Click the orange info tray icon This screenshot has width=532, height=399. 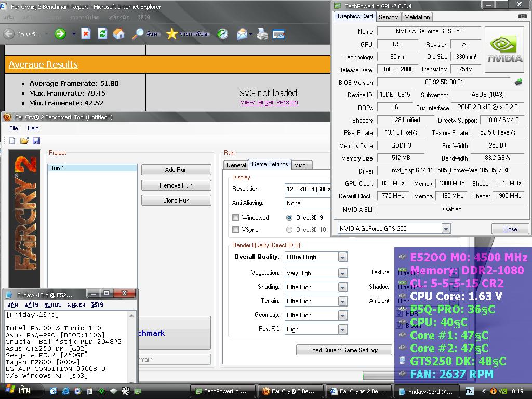coord(494,392)
